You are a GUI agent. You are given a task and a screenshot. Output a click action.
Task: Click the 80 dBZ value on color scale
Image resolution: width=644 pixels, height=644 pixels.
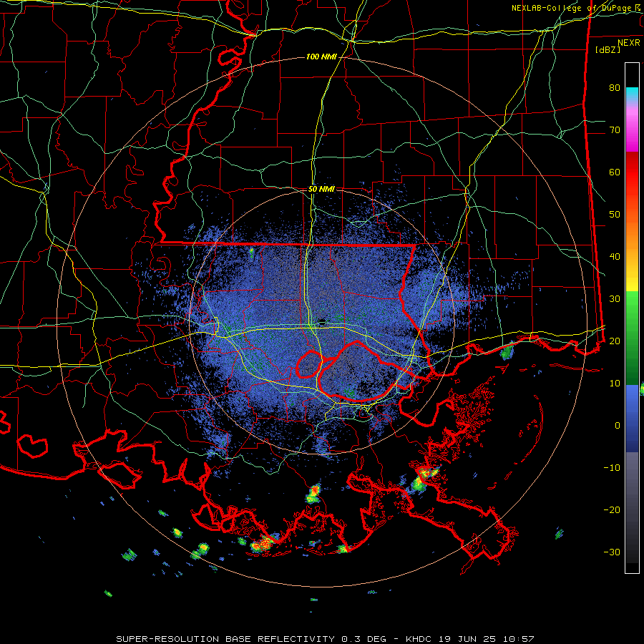pos(615,87)
